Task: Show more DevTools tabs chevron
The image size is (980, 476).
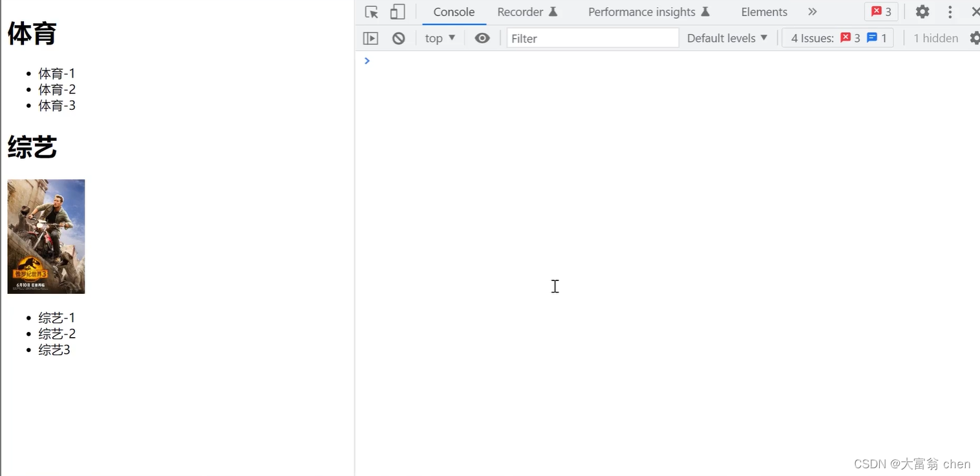Action: pyautogui.click(x=813, y=12)
